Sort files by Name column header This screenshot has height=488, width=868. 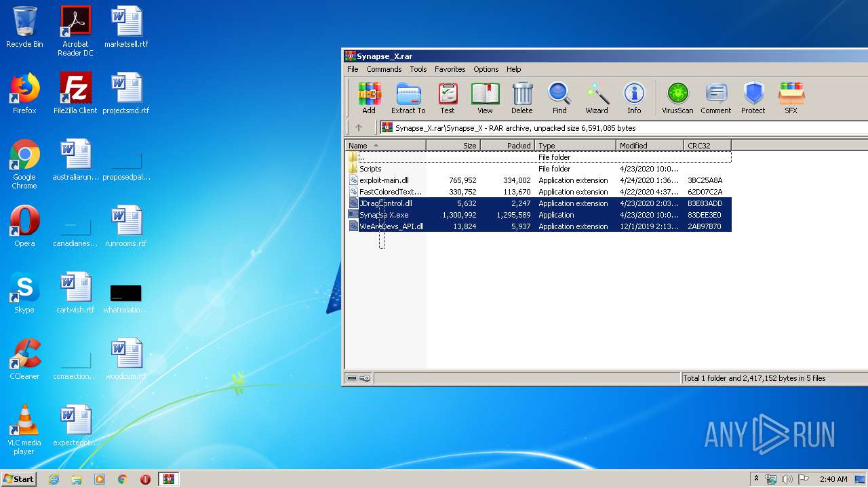(385, 146)
